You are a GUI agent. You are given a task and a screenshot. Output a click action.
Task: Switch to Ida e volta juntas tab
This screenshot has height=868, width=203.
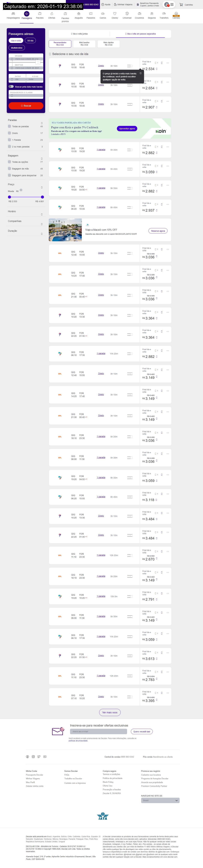(79, 34)
